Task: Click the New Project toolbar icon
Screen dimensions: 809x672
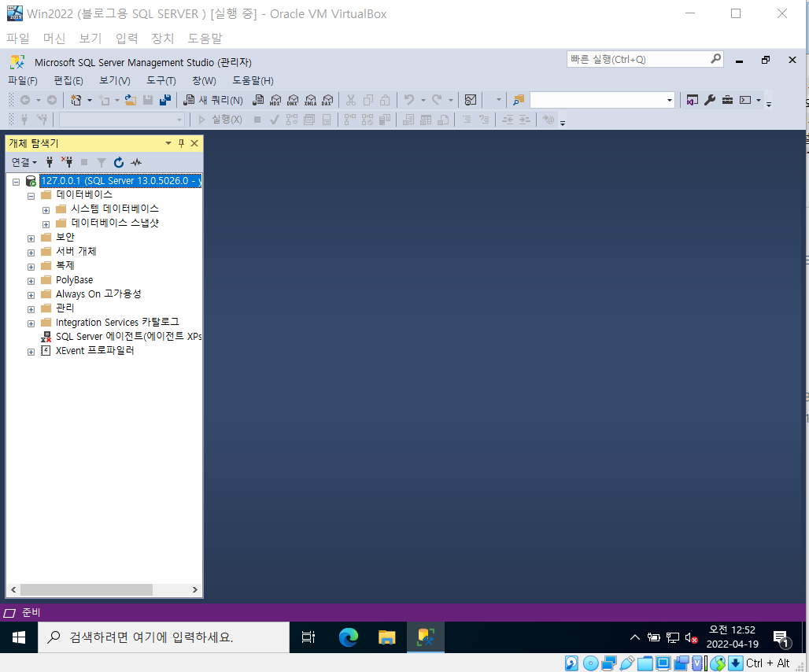Action: pos(76,100)
